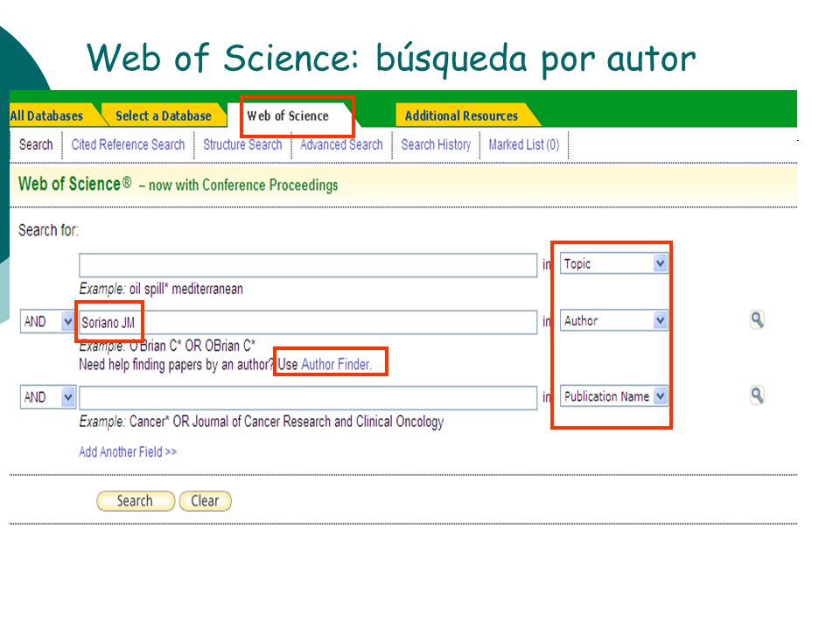Open Cited Reference Search
The width and height of the screenshot is (840, 630).
click(128, 144)
